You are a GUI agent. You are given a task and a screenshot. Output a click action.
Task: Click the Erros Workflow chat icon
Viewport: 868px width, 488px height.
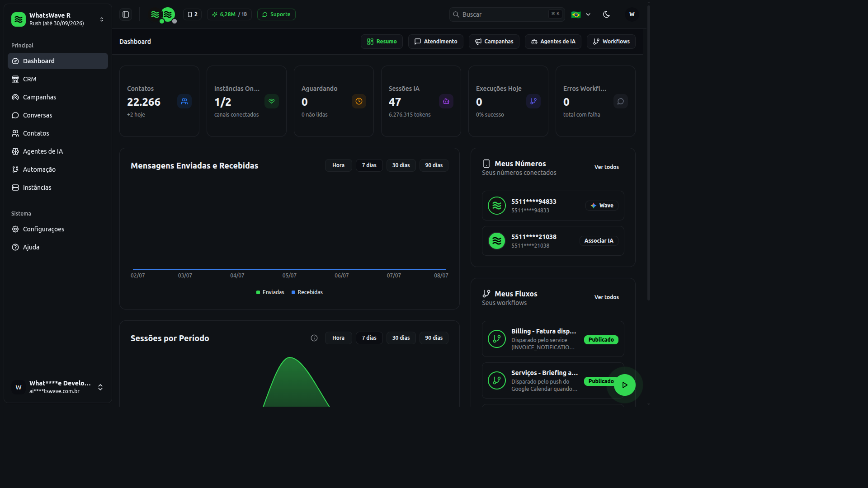(621, 101)
